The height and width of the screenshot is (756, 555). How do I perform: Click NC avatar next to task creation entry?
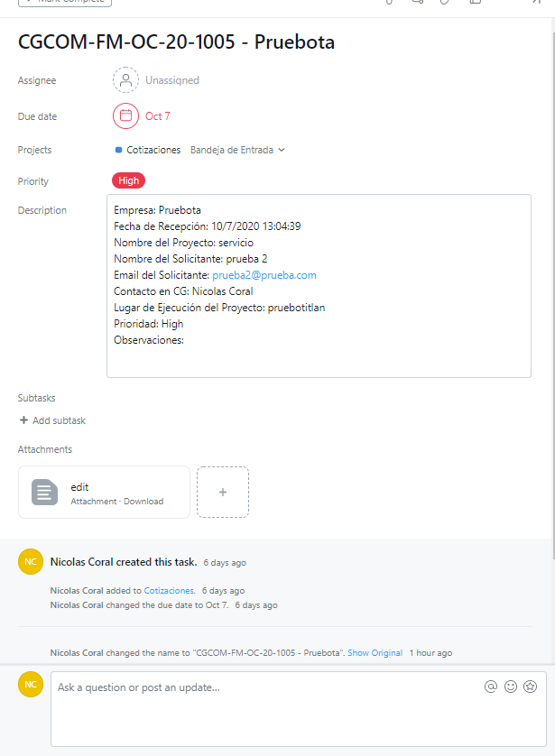31,562
